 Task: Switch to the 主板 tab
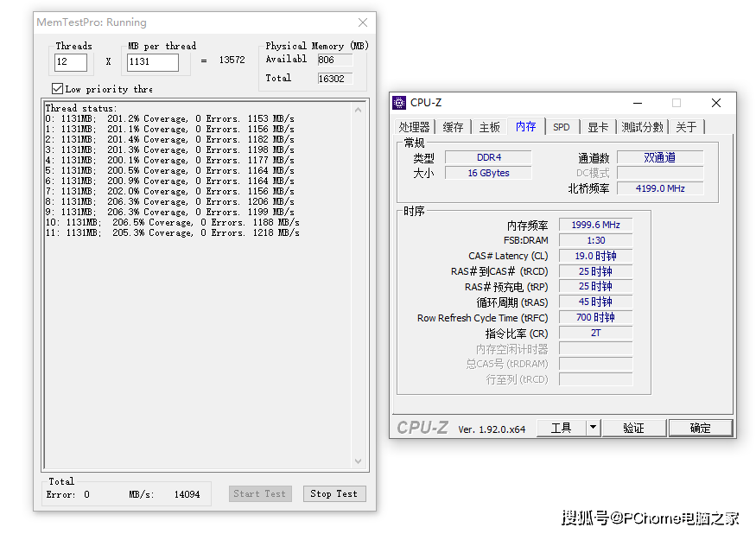tap(489, 127)
